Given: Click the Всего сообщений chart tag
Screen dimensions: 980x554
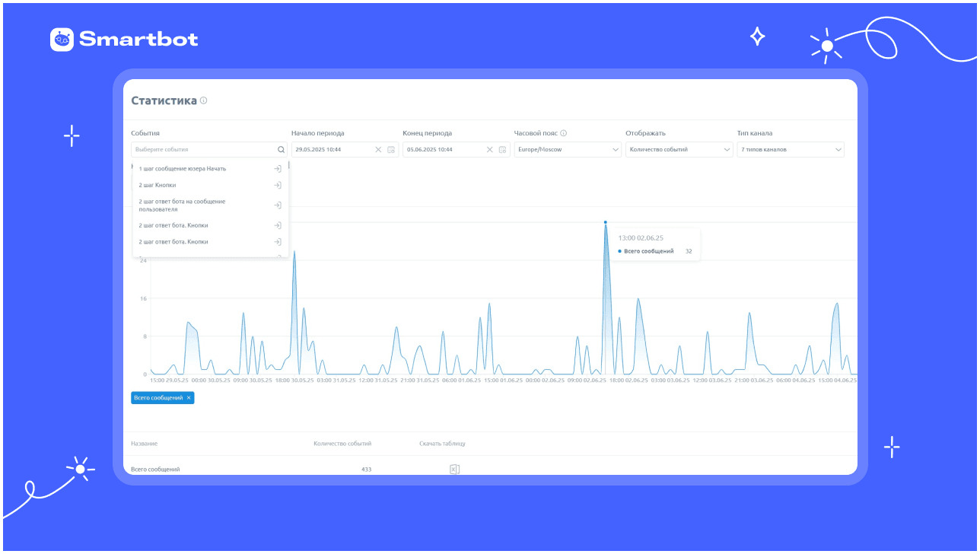Looking at the screenshot, I should (158, 398).
